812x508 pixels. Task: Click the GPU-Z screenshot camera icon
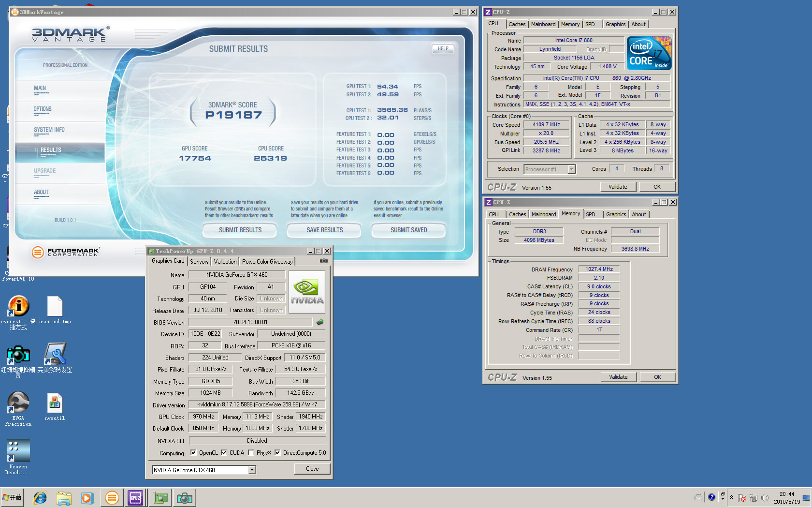(323, 261)
